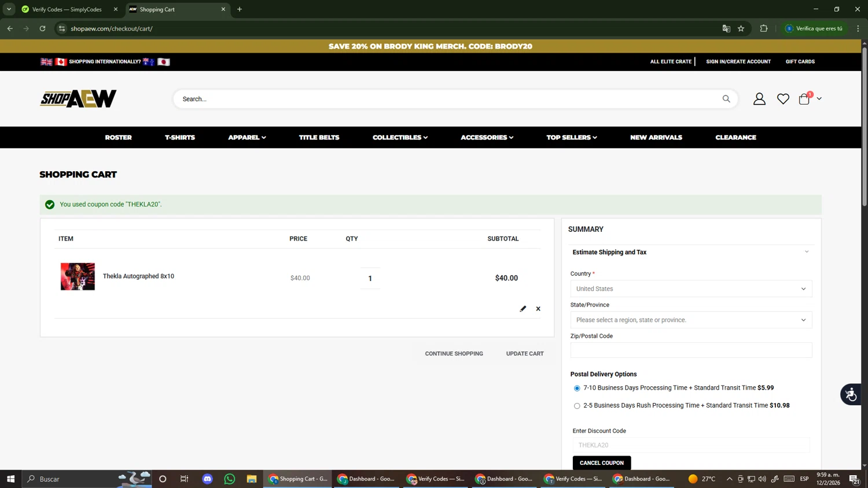The width and height of the screenshot is (868, 488).
Task: Remove the Thekla item with X icon
Action: [538, 309]
